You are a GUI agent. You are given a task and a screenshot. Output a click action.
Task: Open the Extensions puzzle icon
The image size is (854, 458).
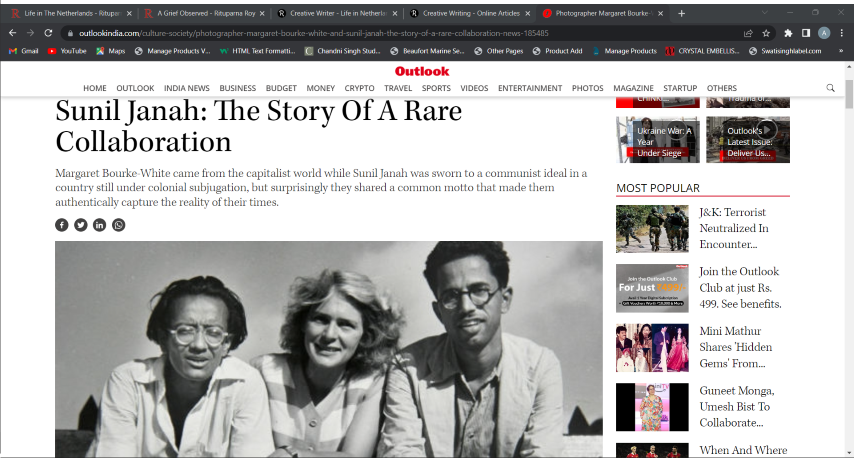coord(788,33)
